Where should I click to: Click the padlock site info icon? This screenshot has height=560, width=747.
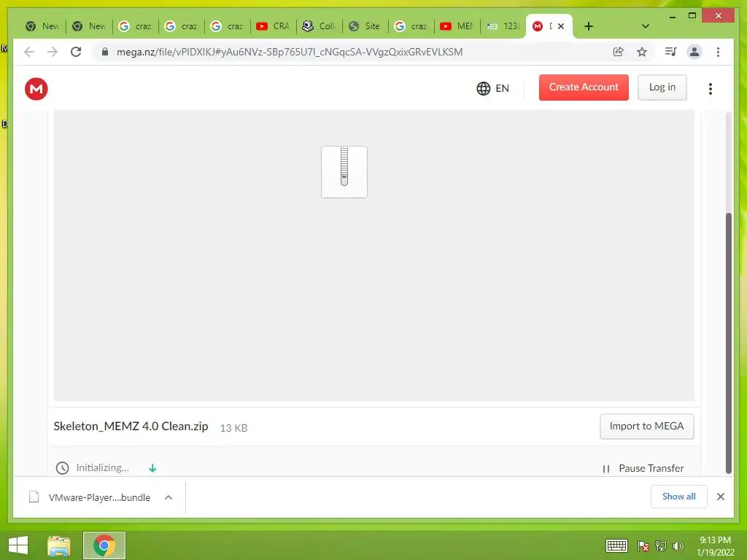[x=105, y=52]
